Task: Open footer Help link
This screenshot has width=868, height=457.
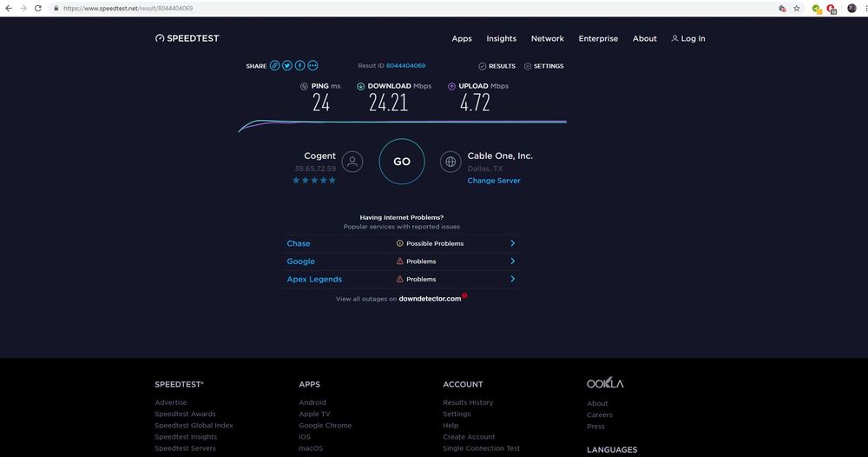Action: 450,426
